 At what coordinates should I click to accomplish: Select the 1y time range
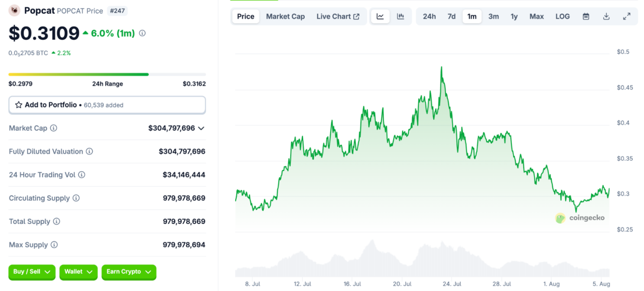click(514, 16)
